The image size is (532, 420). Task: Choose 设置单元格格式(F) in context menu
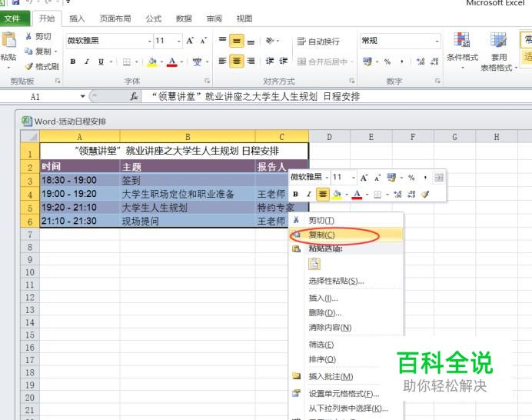pyautogui.click(x=346, y=394)
